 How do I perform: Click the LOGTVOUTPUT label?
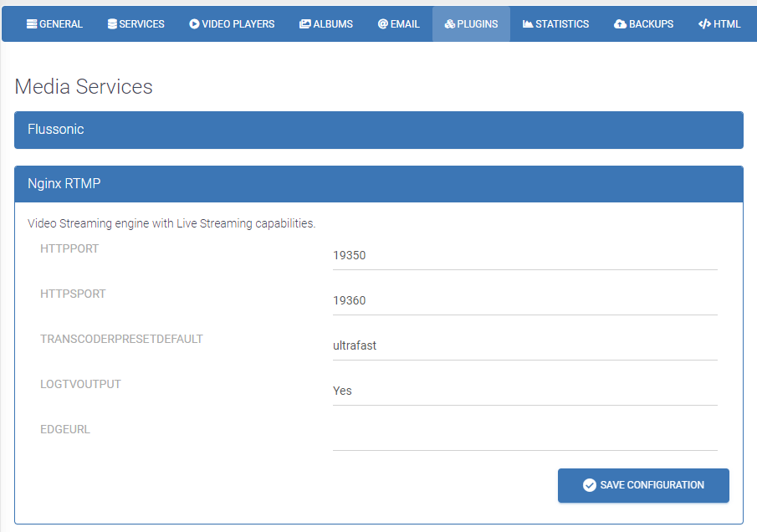coord(80,384)
